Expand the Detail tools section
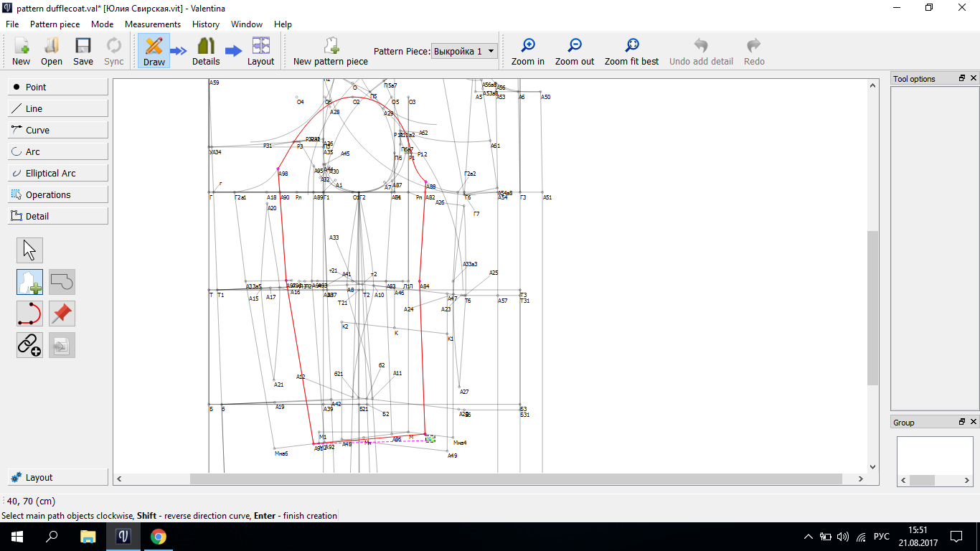The height and width of the screenshot is (551, 980). tap(58, 216)
